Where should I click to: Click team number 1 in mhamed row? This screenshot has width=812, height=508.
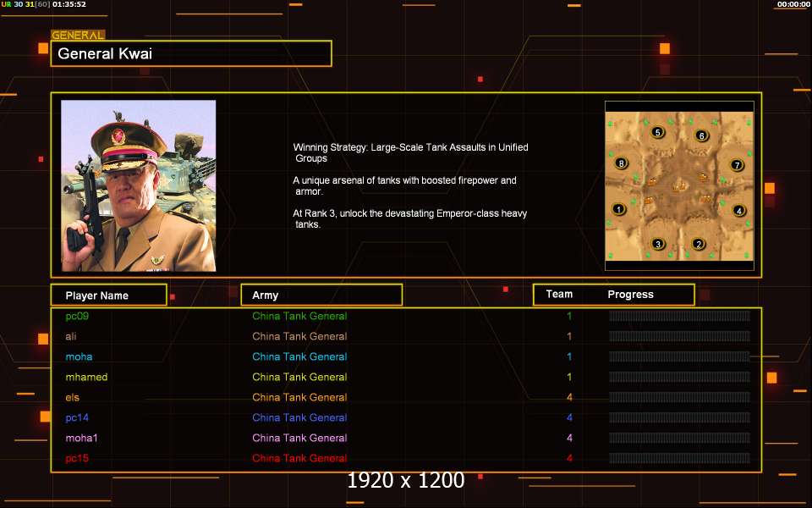569,377
